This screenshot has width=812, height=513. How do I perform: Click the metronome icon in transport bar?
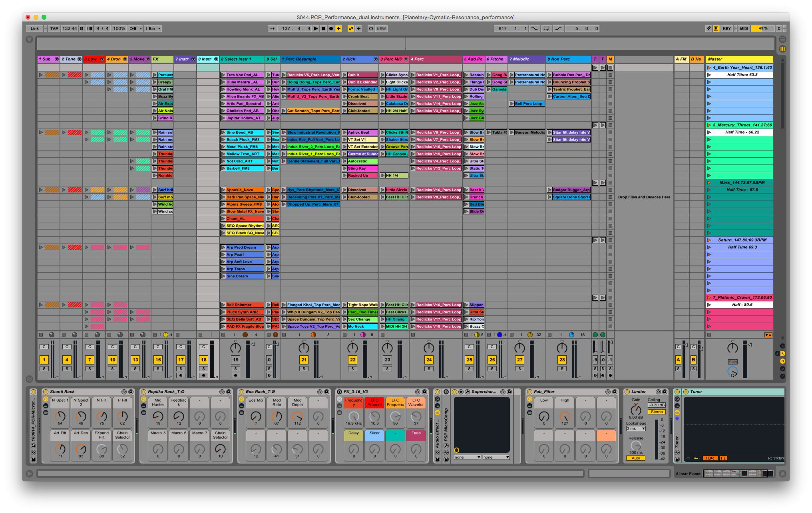click(x=132, y=29)
